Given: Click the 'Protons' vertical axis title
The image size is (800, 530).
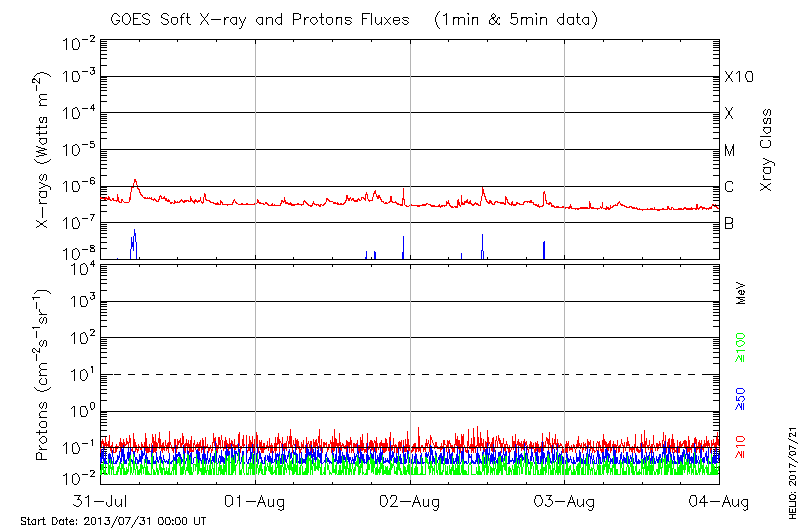Looking at the screenshot, I should click(44, 375).
